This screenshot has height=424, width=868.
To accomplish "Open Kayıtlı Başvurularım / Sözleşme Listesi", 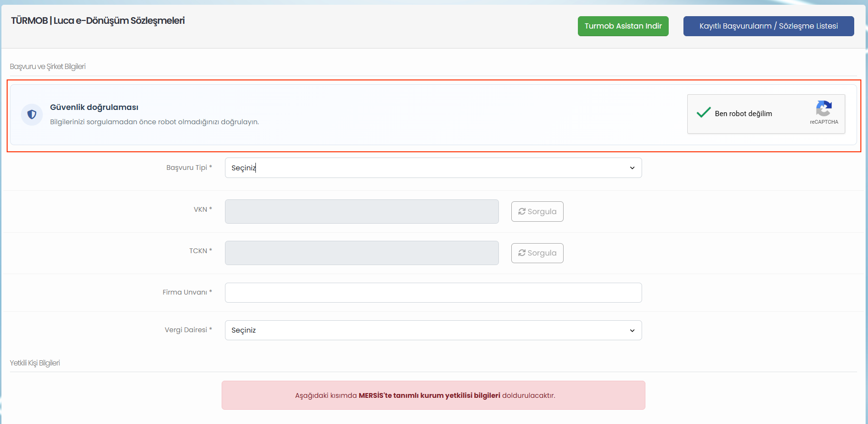I will 769,26.
